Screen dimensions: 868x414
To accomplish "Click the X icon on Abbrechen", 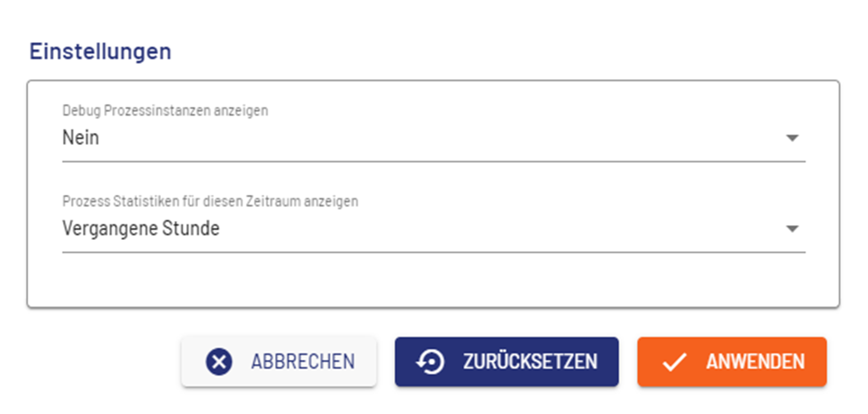I will point(219,362).
